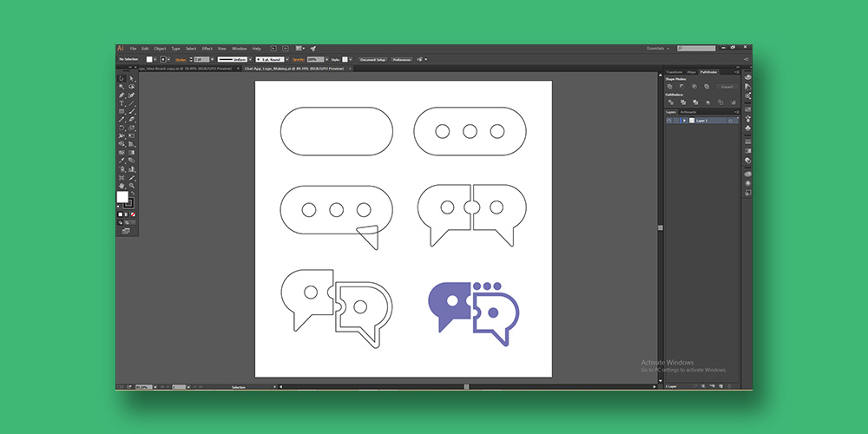The height and width of the screenshot is (434, 868).
Task: Switch to Logo Idea Board copy.ai document tab
Action: tap(187, 69)
